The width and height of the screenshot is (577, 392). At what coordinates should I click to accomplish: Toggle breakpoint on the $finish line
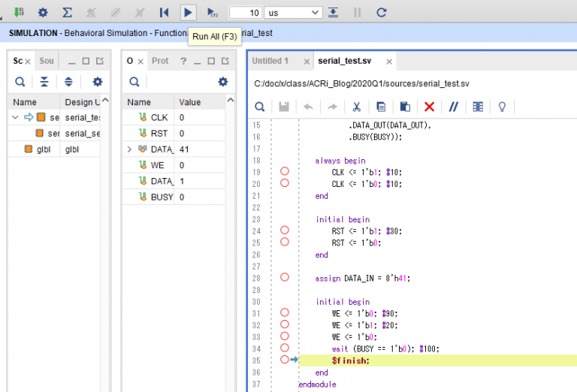point(284,360)
